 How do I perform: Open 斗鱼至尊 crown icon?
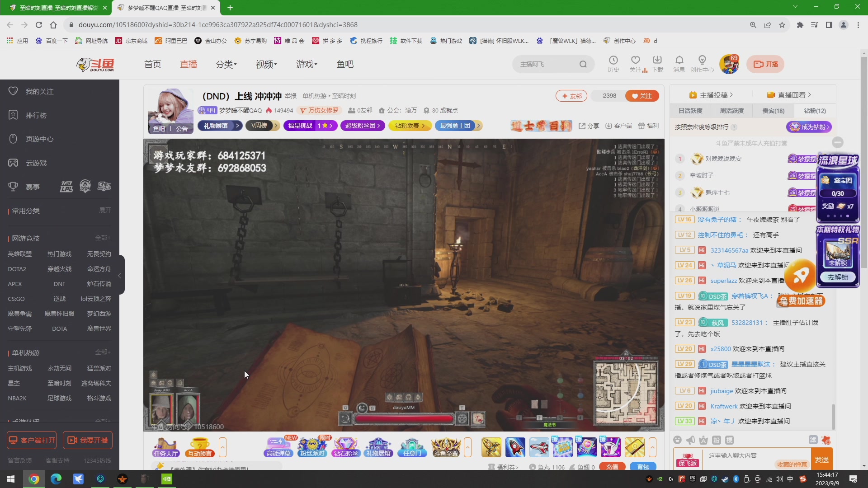pos(446,447)
